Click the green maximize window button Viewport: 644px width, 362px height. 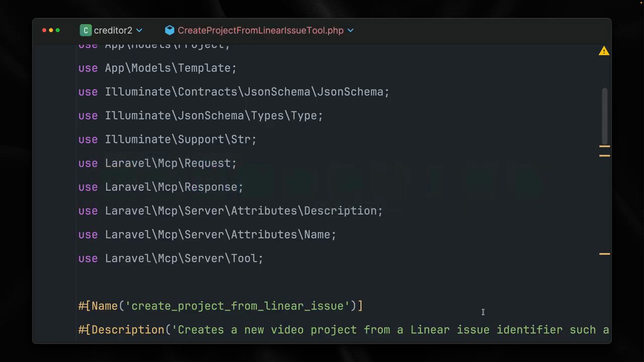click(58, 31)
